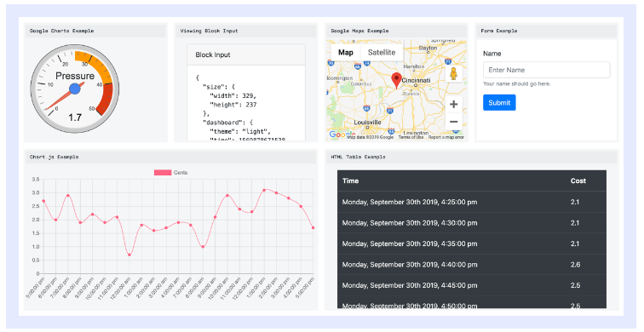Click the blue Submit button
This screenshot has width=644, height=332.
coord(499,103)
